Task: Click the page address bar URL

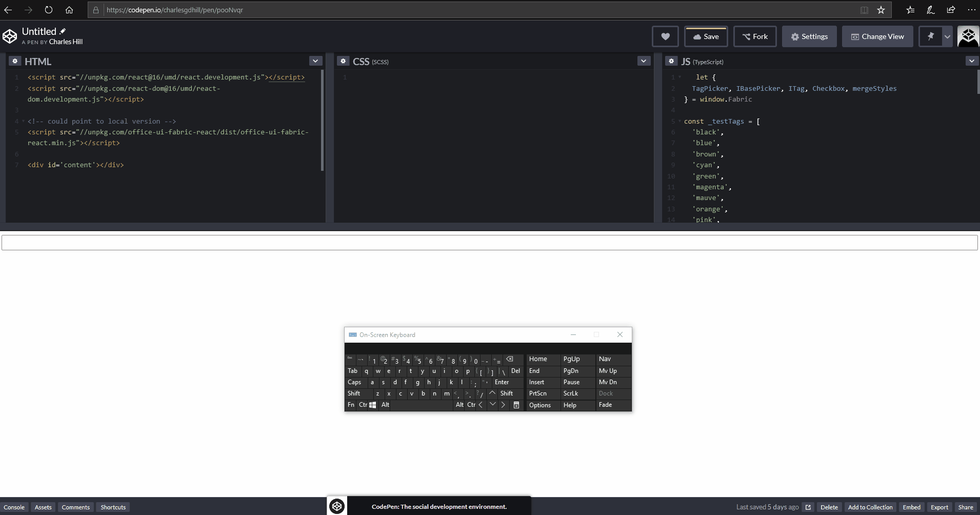Action: pos(174,10)
